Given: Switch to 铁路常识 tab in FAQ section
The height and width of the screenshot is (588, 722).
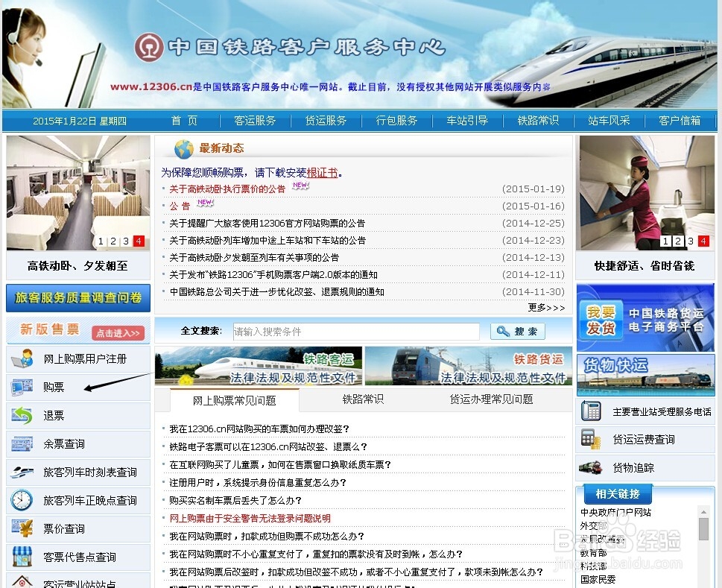Looking at the screenshot, I should pyautogui.click(x=363, y=399).
